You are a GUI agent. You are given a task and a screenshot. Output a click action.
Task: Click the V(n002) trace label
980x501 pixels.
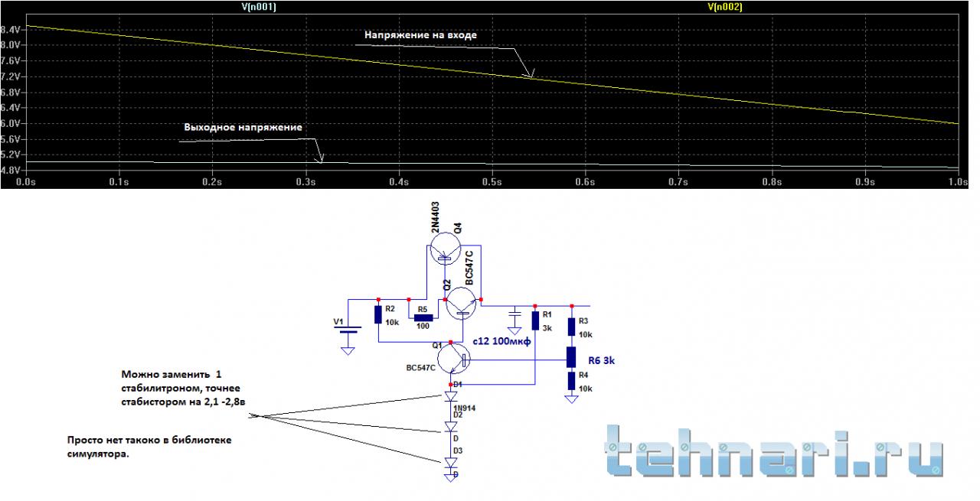725,5
